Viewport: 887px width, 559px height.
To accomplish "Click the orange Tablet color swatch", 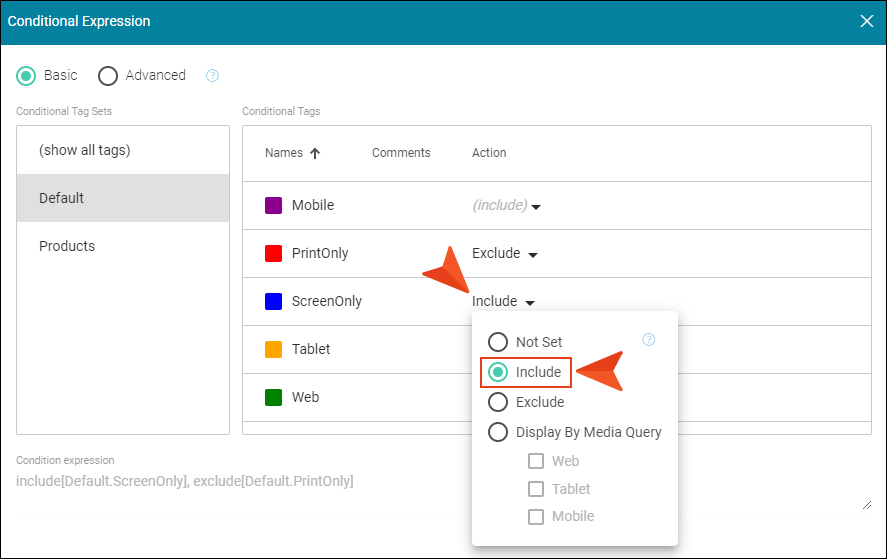I will click(274, 350).
